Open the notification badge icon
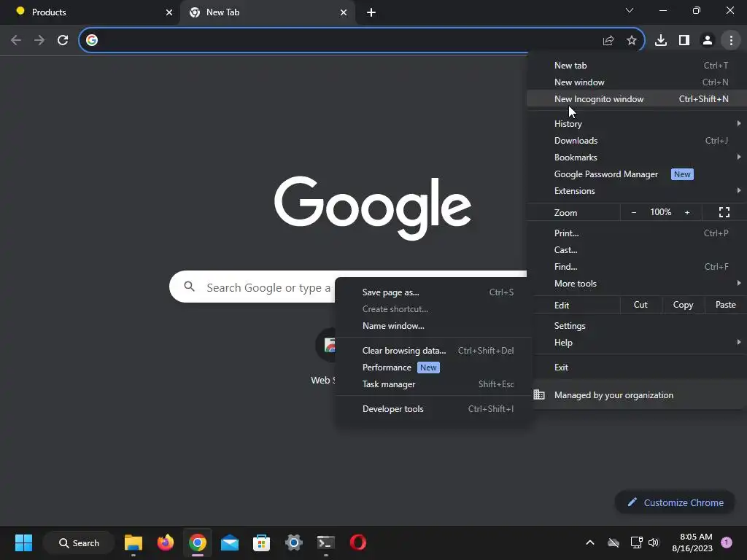747x560 pixels. point(727,542)
